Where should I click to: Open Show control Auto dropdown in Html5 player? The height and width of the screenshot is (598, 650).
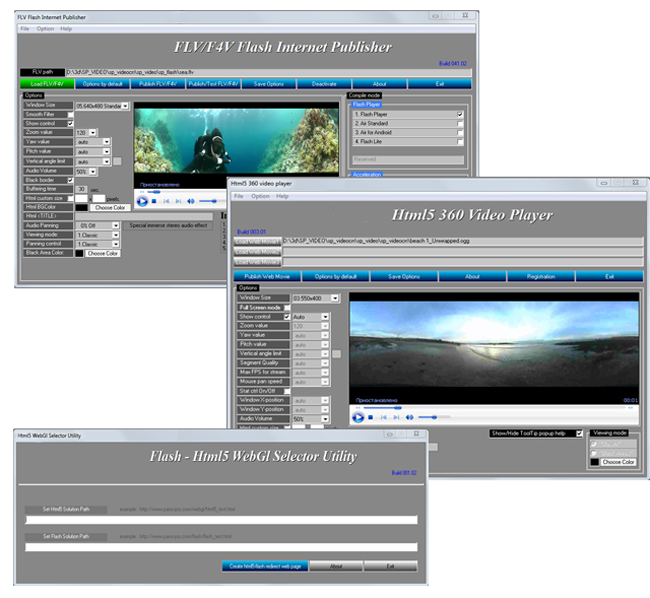325,317
